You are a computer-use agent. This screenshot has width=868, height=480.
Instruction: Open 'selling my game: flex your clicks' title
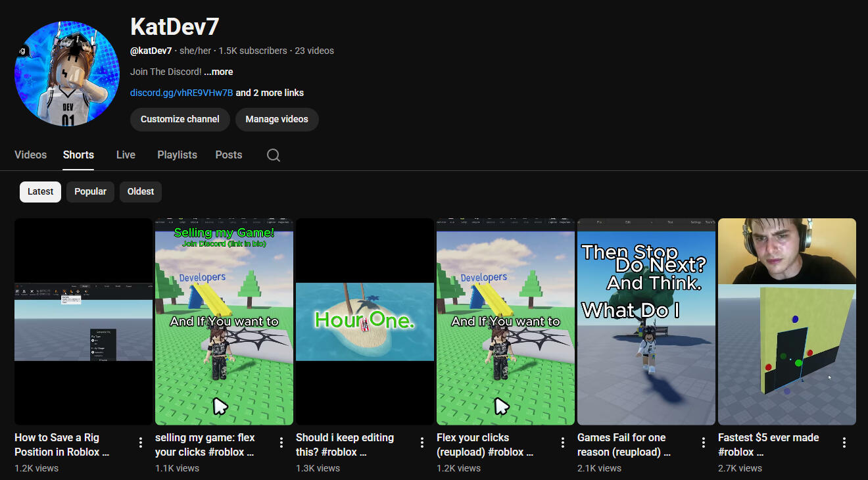205,444
